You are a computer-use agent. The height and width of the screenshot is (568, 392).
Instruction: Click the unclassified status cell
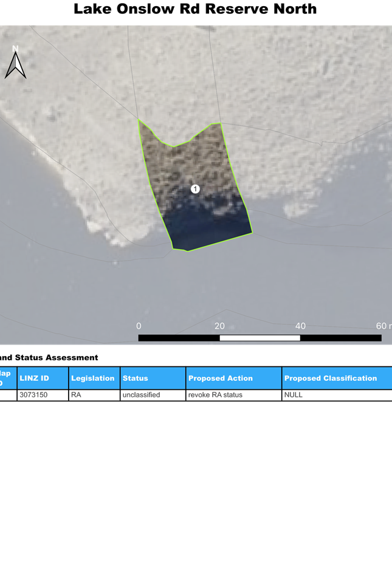point(142,395)
